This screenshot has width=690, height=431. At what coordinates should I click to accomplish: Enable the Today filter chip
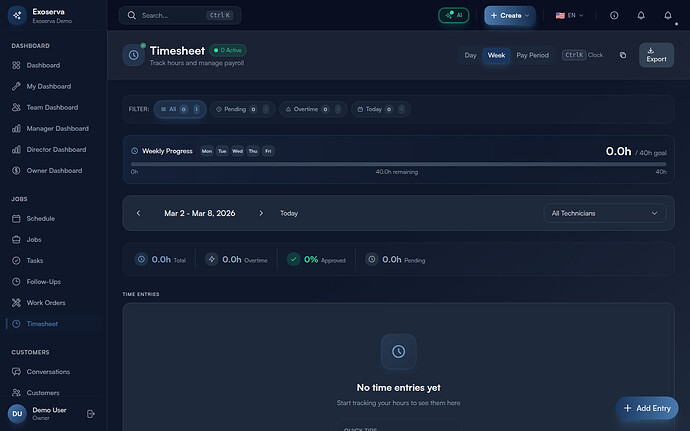[380, 109]
